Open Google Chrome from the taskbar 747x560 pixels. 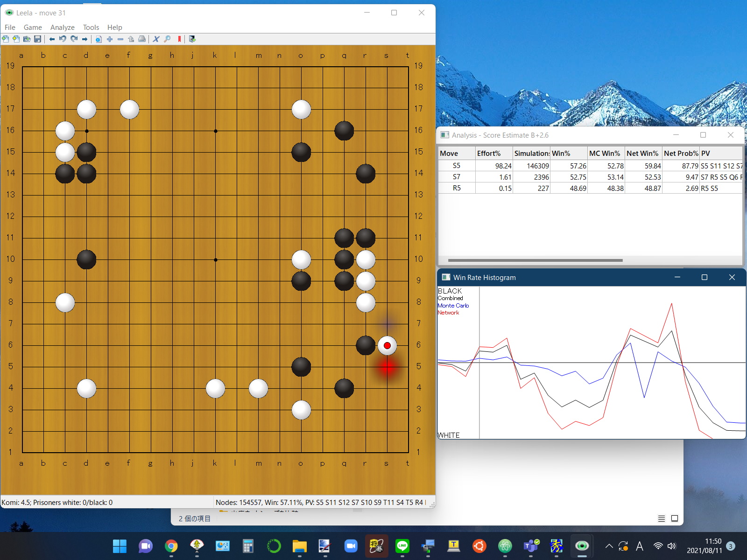(171, 546)
